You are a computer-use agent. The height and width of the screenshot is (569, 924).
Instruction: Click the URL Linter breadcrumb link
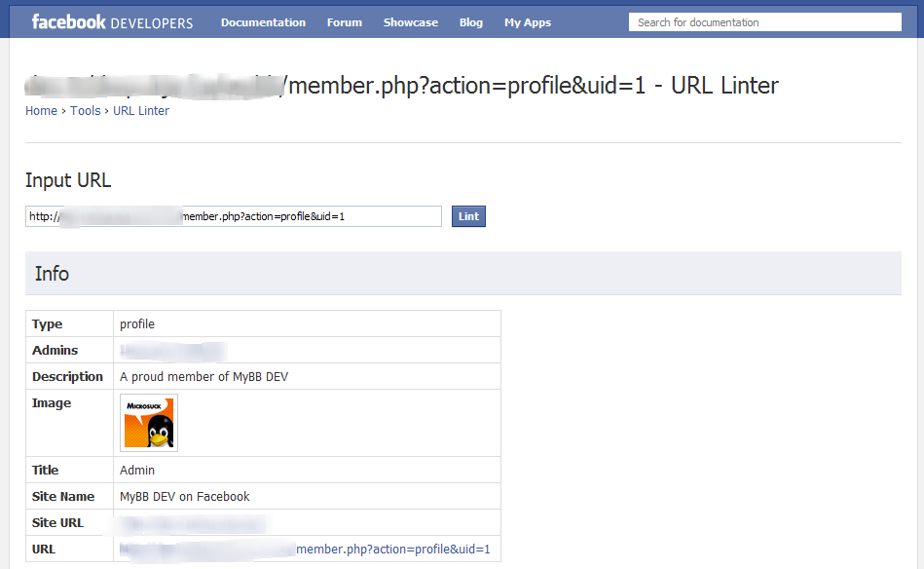[x=141, y=111]
